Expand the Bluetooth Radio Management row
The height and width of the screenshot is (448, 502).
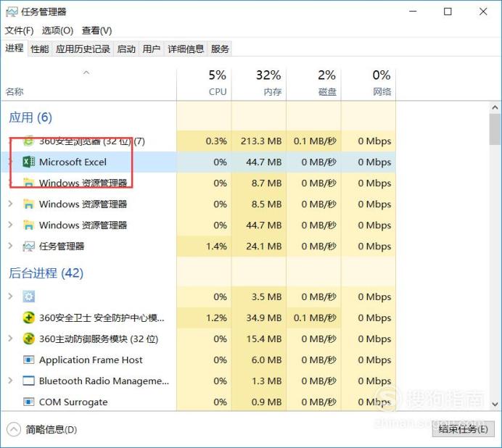[x=10, y=381]
